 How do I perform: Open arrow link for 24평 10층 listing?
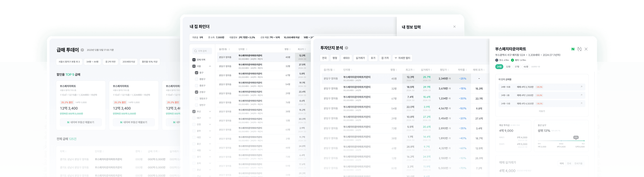(581, 87)
